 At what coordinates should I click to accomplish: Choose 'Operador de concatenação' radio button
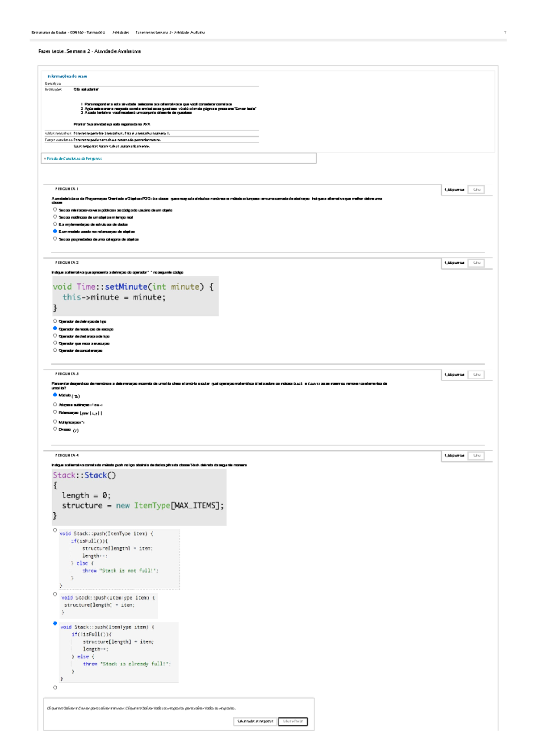55,350
